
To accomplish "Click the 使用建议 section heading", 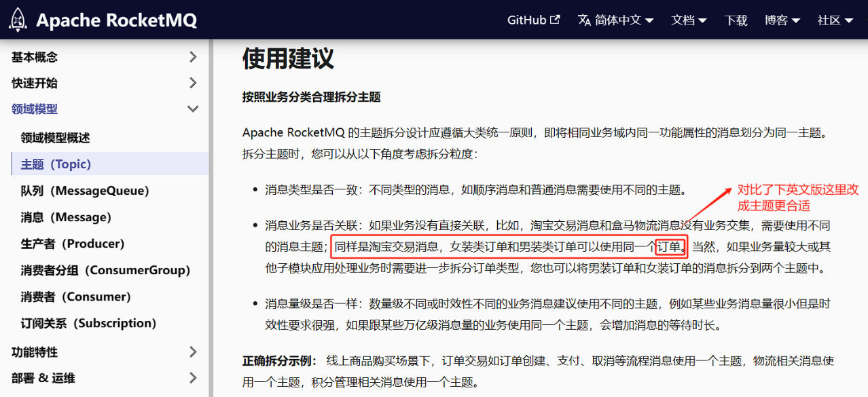I will coord(288,58).
